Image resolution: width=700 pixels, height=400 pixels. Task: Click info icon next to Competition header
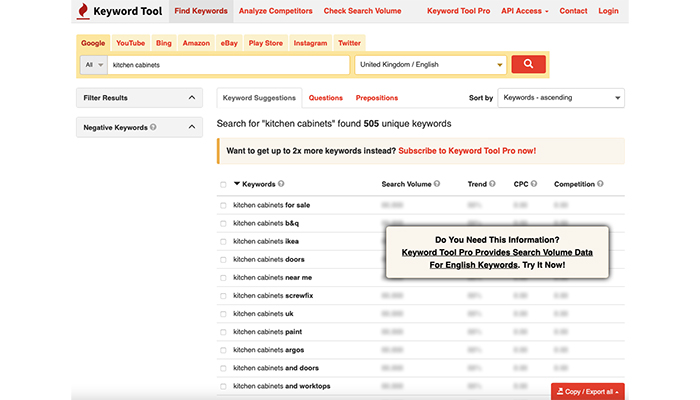(600, 183)
